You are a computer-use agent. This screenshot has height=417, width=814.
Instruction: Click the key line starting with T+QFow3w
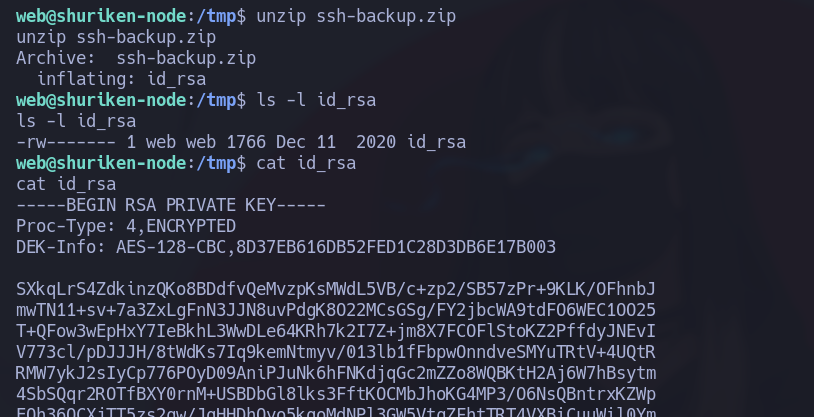click(335, 331)
